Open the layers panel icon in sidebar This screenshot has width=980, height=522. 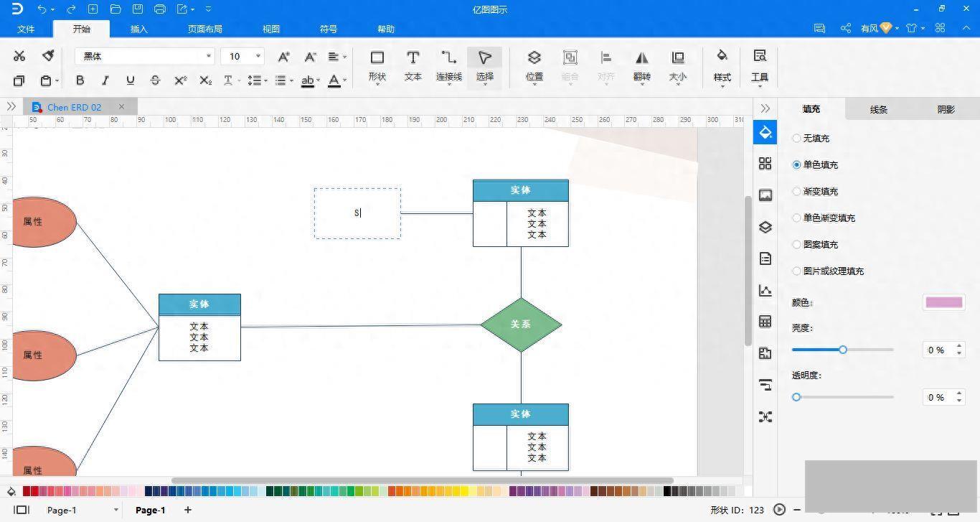765,227
